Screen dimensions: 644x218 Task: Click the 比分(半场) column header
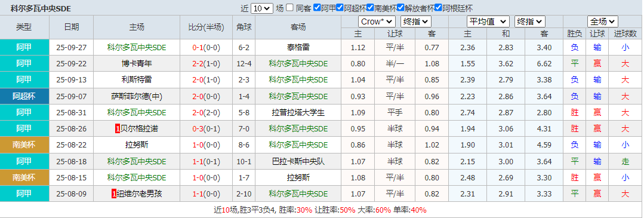click(x=206, y=27)
